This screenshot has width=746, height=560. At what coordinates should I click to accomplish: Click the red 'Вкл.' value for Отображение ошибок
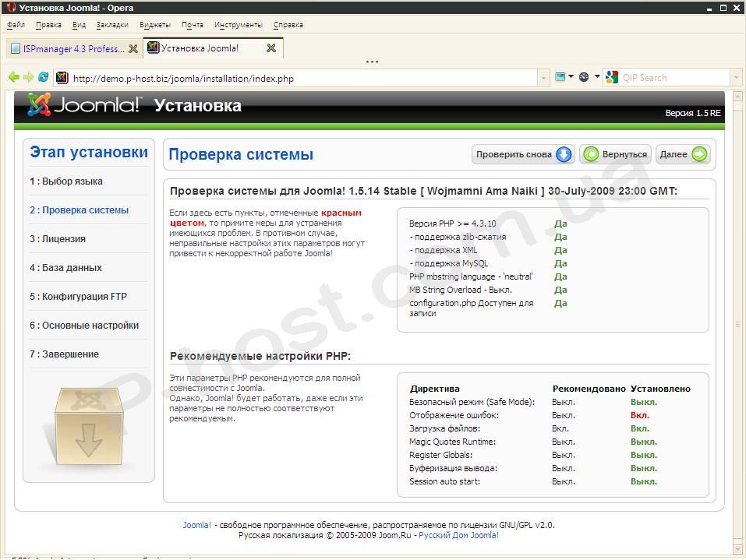point(640,415)
